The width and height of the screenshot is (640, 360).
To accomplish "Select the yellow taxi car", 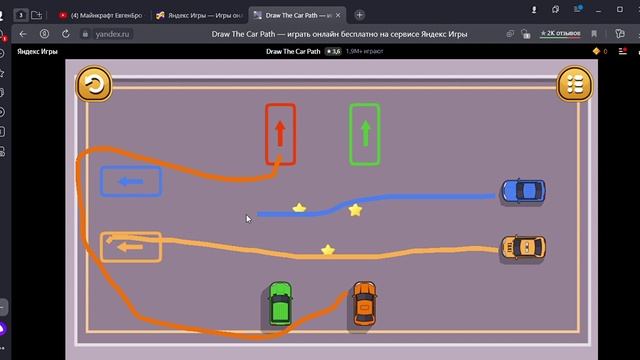I will pos(523,247).
